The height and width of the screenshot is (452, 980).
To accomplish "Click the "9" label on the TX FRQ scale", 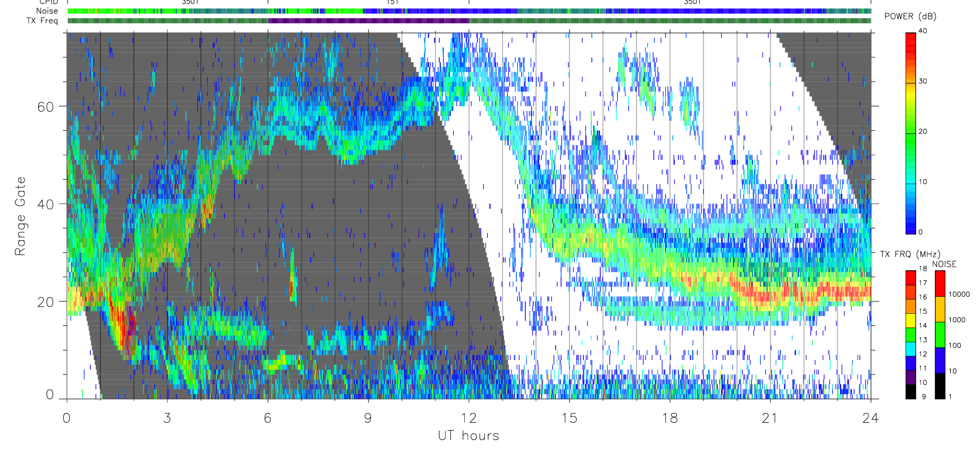I will click(924, 397).
